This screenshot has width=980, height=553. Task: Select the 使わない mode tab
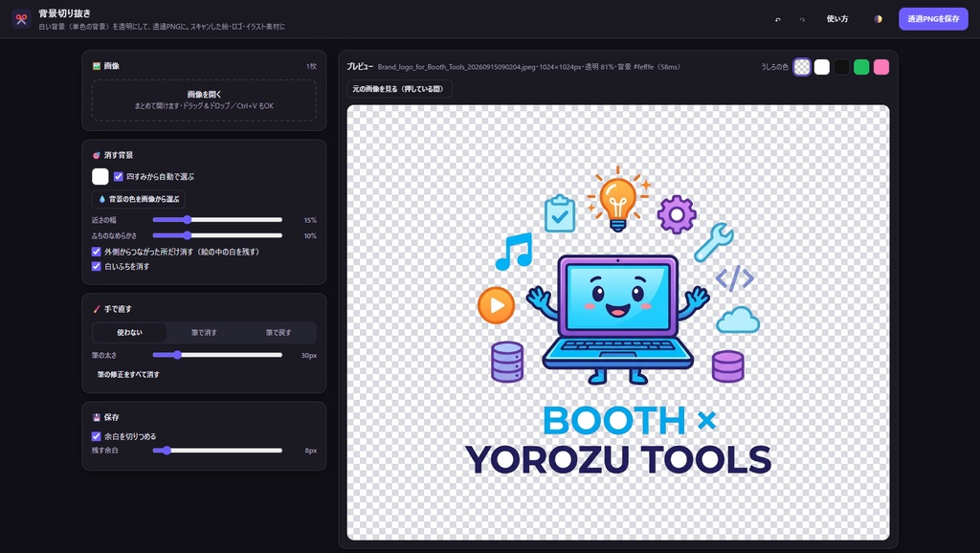click(x=129, y=332)
